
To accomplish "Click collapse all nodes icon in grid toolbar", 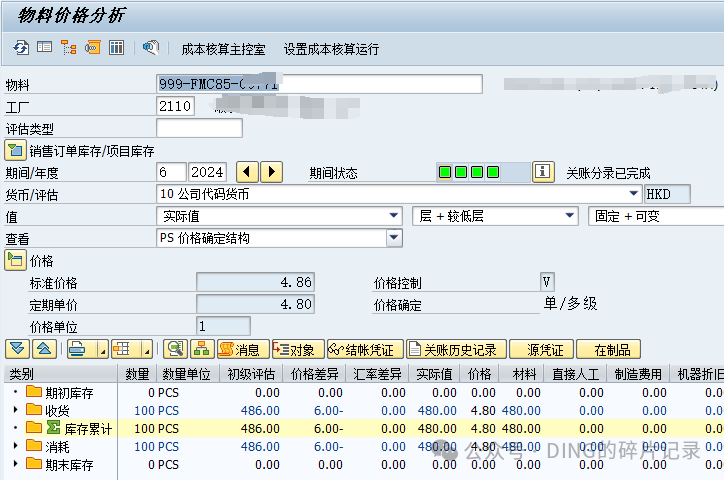I will (44, 349).
